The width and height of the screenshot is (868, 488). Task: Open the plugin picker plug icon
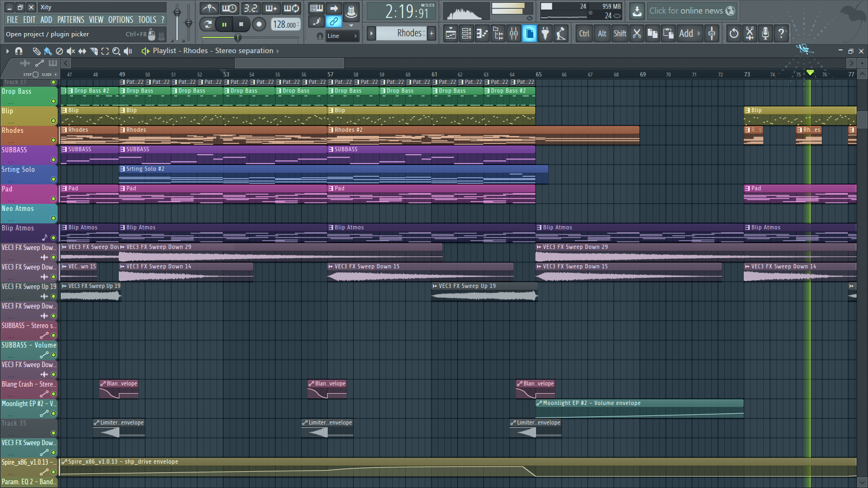(x=545, y=34)
